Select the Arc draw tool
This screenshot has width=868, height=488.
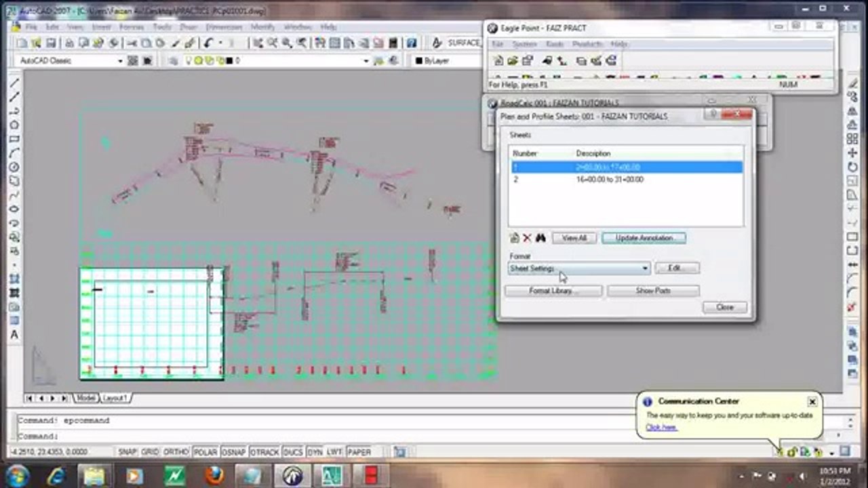pos(14,153)
